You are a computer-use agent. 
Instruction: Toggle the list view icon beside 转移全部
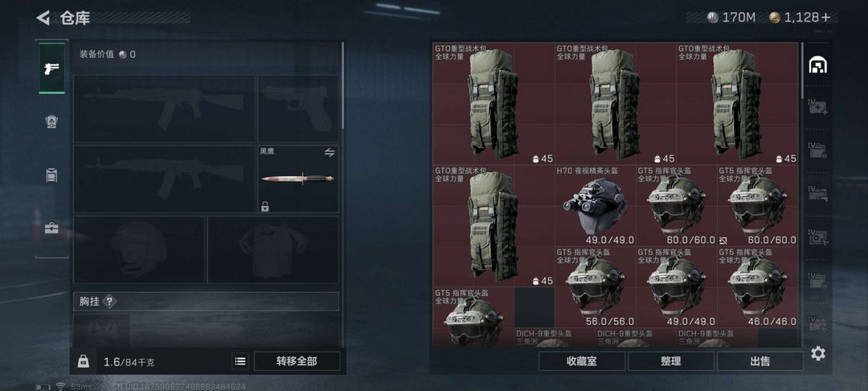(x=240, y=362)
